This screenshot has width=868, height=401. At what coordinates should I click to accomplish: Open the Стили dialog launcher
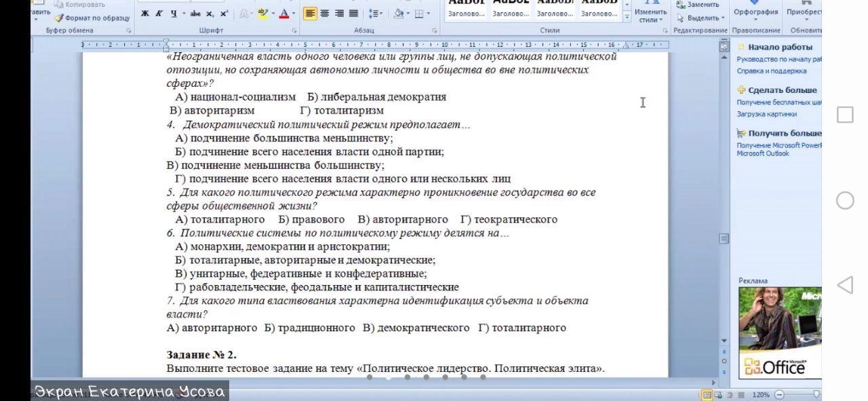point(665,31)
